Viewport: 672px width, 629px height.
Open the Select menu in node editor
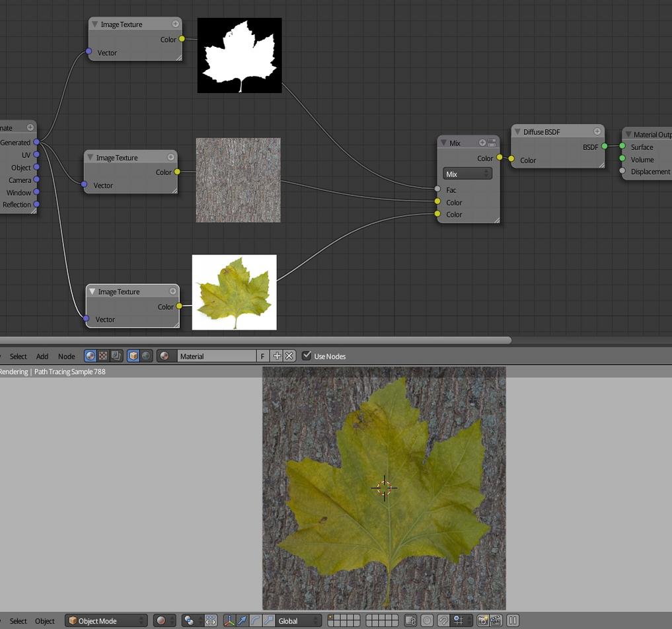(x=18, y=357)
